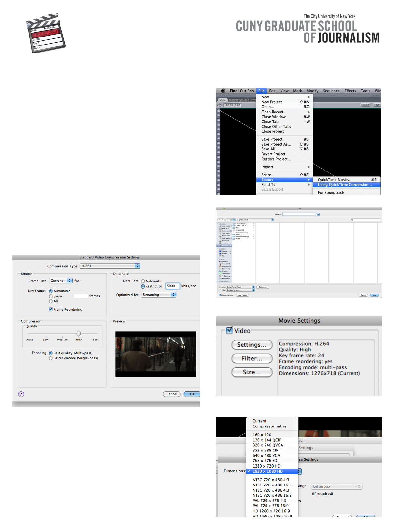Image resolution: width=411 pixels, height=532 pixels.
Task: Click the Save button in Save dialog
Action: 374,295
